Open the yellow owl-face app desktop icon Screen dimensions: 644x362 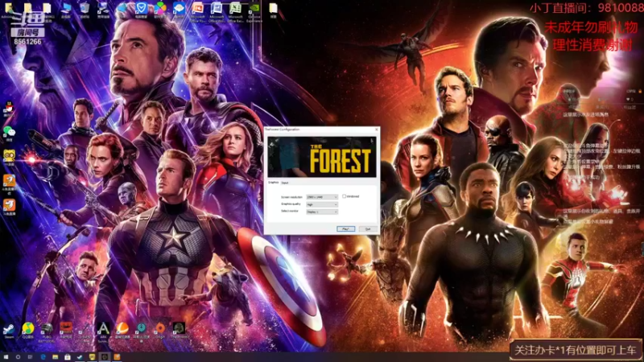(9, 157)
